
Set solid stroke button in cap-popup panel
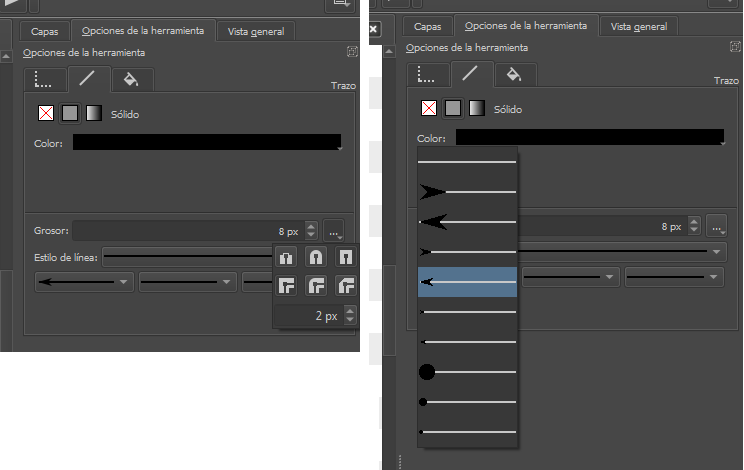(70, 113)
